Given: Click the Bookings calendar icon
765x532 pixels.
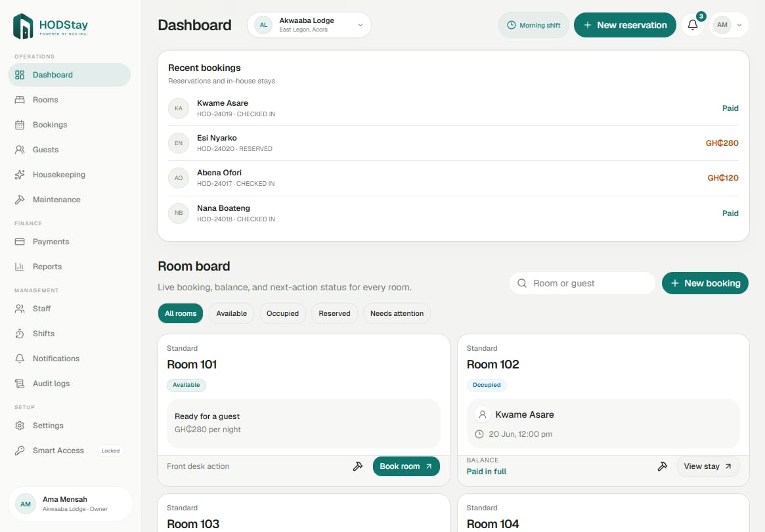Looking at the screenshot, I should pos(20,124).
